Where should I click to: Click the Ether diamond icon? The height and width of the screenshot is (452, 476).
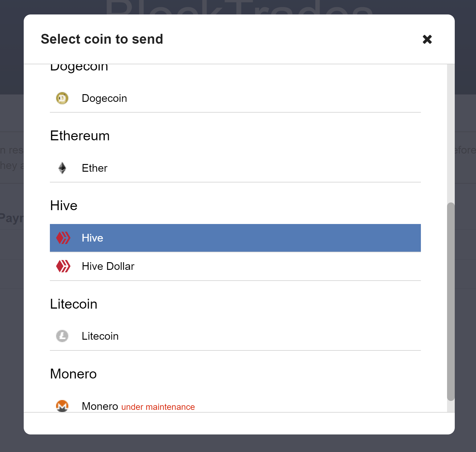coord(62,168)
